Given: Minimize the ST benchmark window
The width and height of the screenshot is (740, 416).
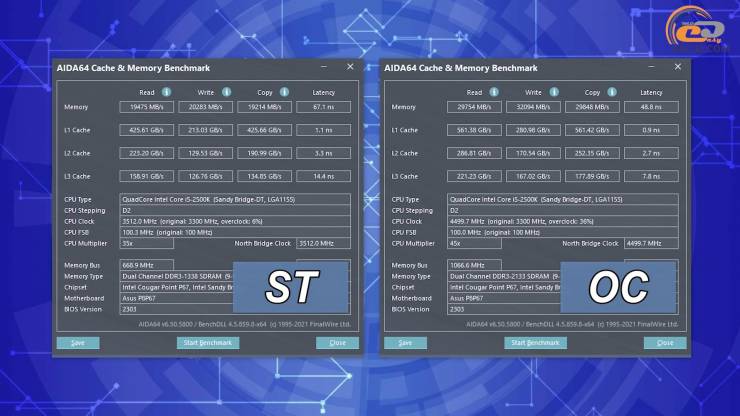Looking at the screenshot, I should [324, 67].
